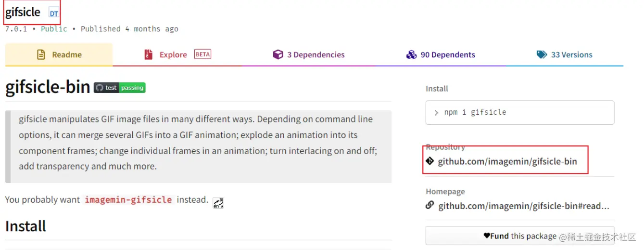Open the 3 Dependencies tab
Image resolution: width=644 pixels, height=250 pixels.
pos(309,54)
